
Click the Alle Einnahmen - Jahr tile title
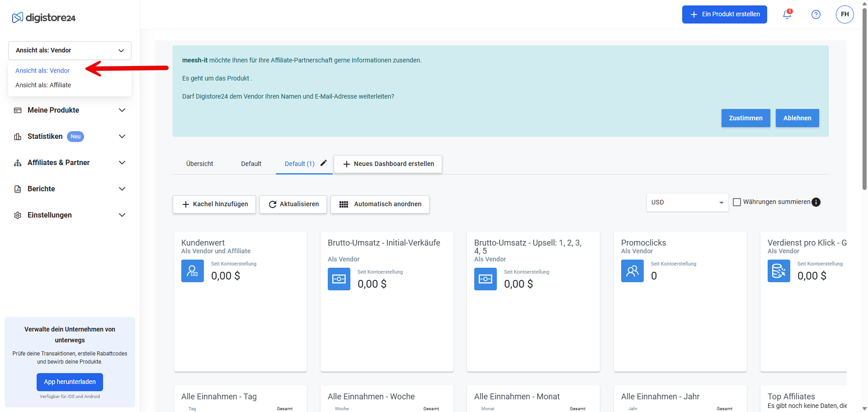(660, 397)
